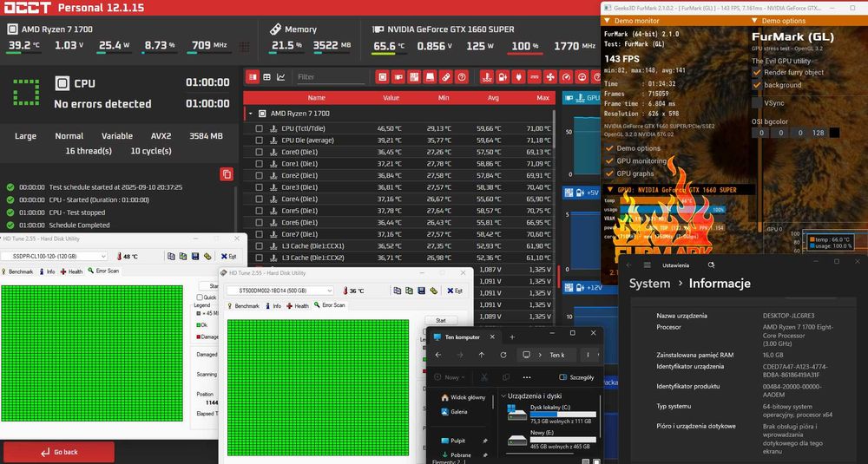Open Widok główny in Explorer sidebar
Viewport: 868px width, 464px height.
[x=464, y=397]
